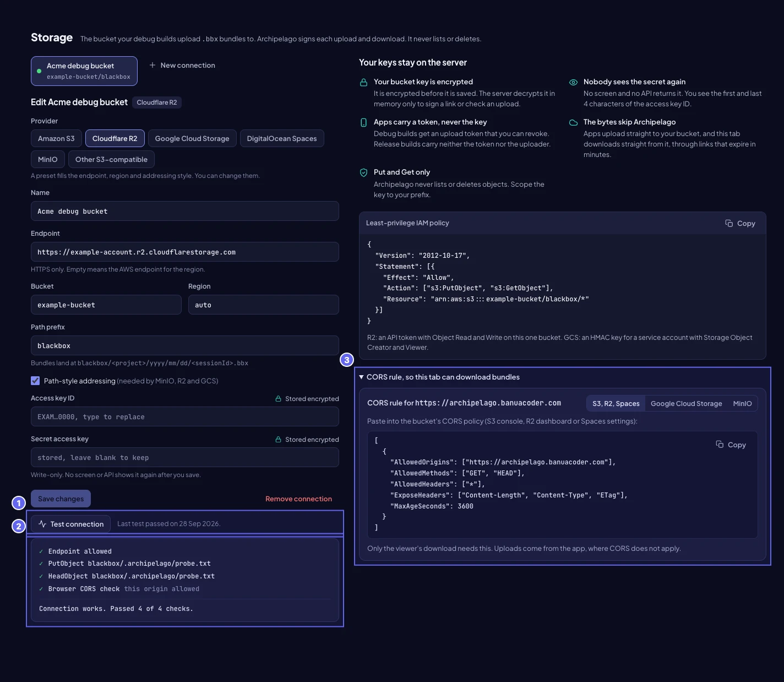
Task: Copy the Least-privilege IAM policy
Action: click(x=740, y=223)
